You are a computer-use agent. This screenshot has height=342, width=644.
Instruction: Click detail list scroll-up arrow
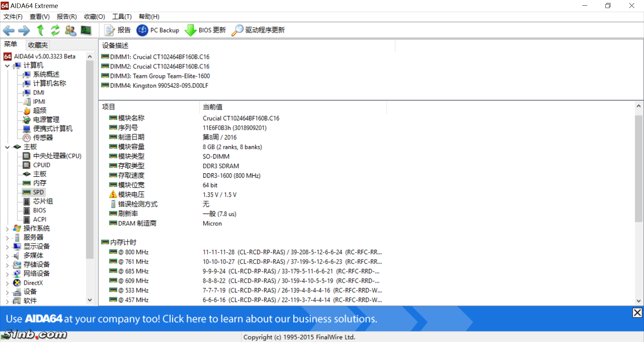coord(639,106)
